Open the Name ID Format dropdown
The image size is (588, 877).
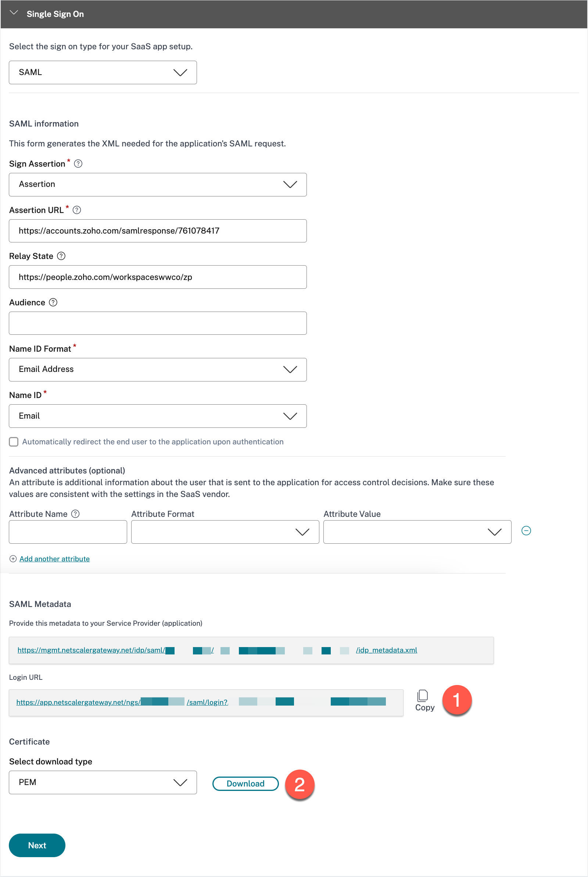[158, 370]
